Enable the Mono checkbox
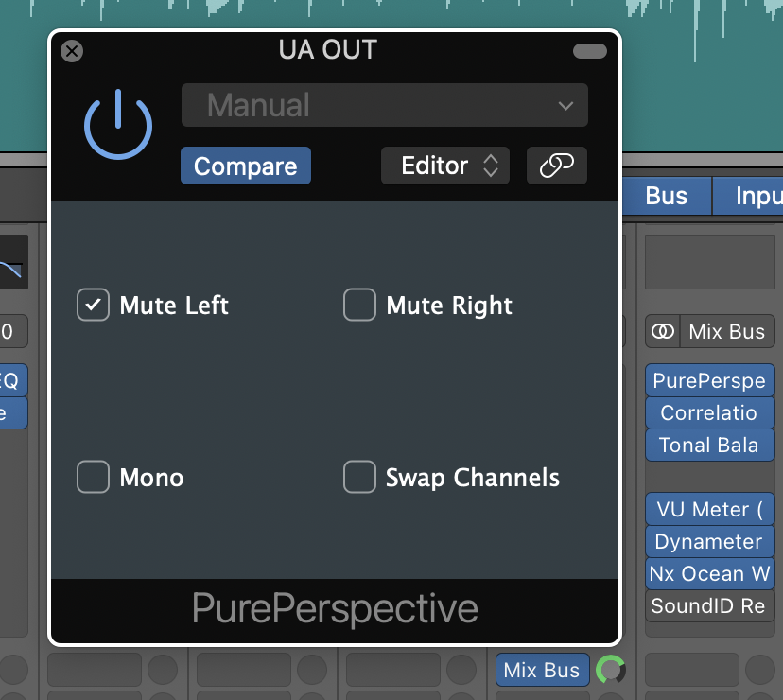 pyautogui.click(x=92, y=477)
